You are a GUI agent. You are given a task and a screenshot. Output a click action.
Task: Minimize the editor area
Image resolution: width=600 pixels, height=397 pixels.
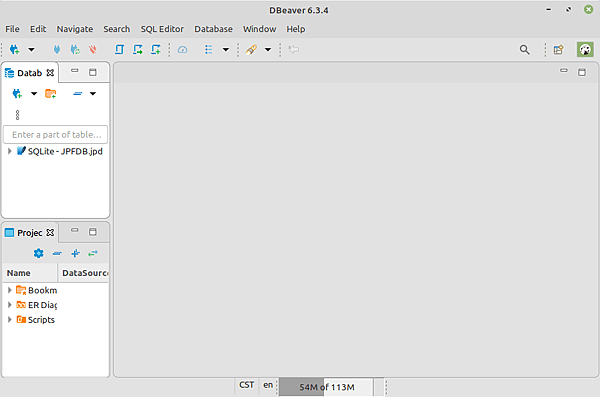pos(564,70)
